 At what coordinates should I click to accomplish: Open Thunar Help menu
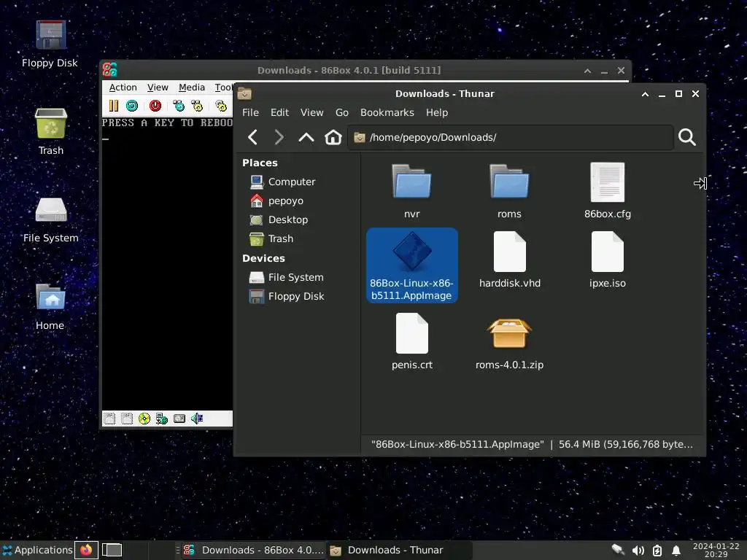(437, 113)
